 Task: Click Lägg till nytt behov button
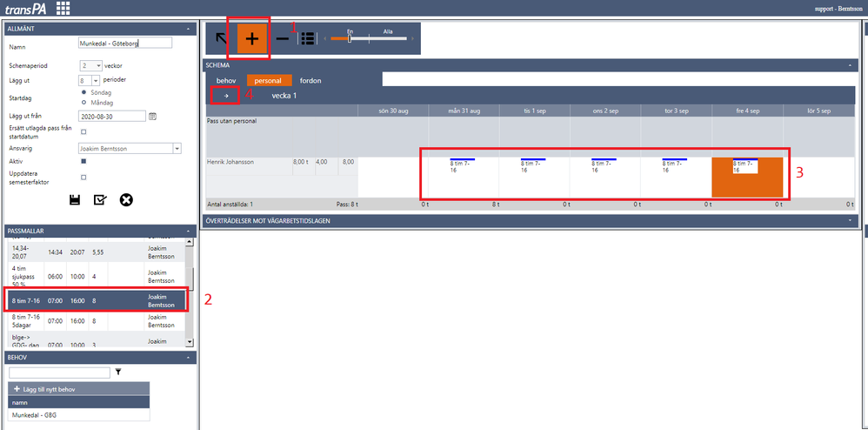click(79, 390)
